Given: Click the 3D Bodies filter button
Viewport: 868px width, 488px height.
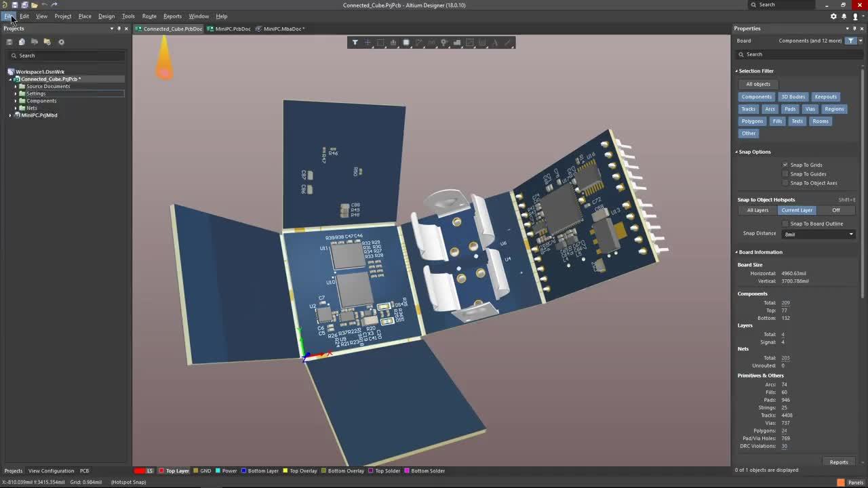Looking at the screenshot, I should [793, 97].
